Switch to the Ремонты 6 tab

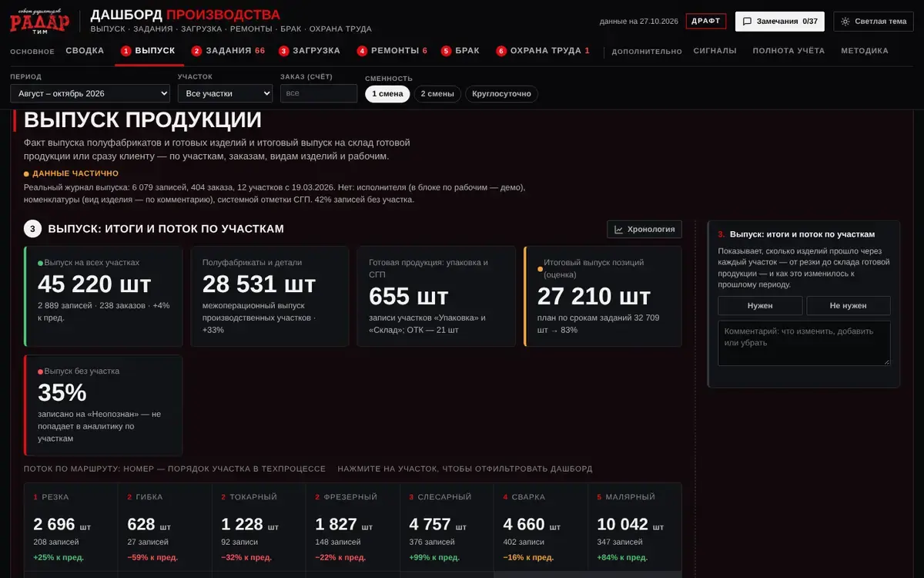tap(393, 51)
